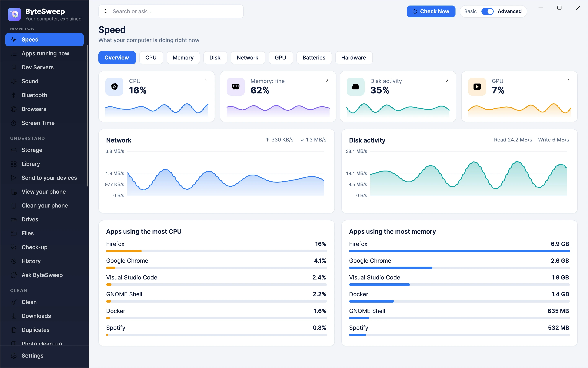Expand the CPU card chevron
Screen dimensions: 588x368
coord(206,80)
